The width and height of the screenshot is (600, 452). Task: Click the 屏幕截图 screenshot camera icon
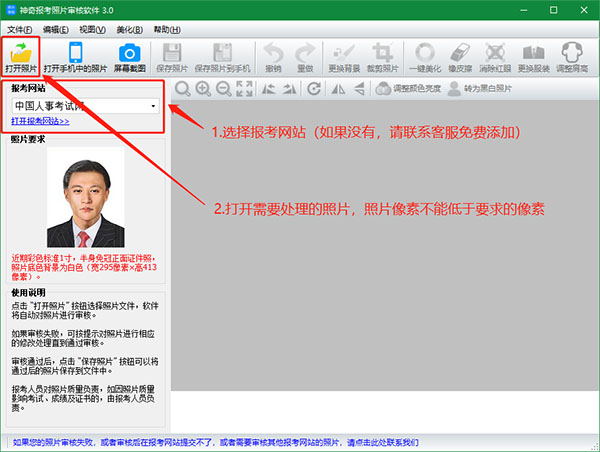(128, 54)
